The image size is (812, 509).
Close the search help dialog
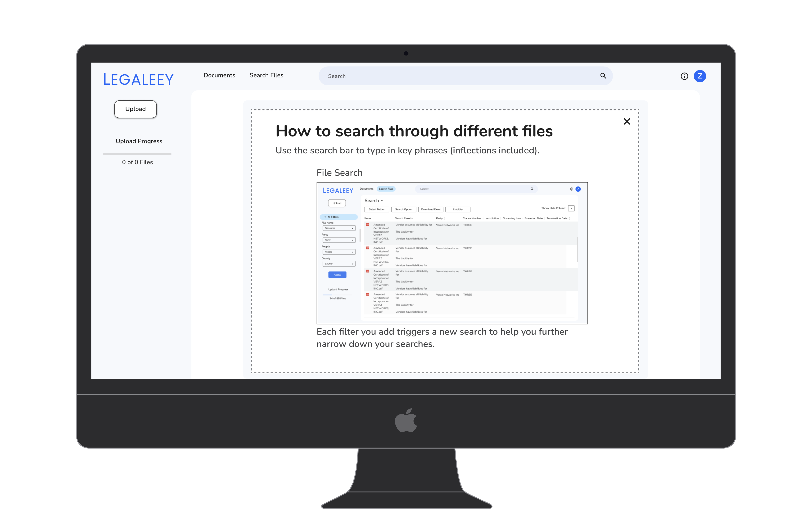click(627, 122)
